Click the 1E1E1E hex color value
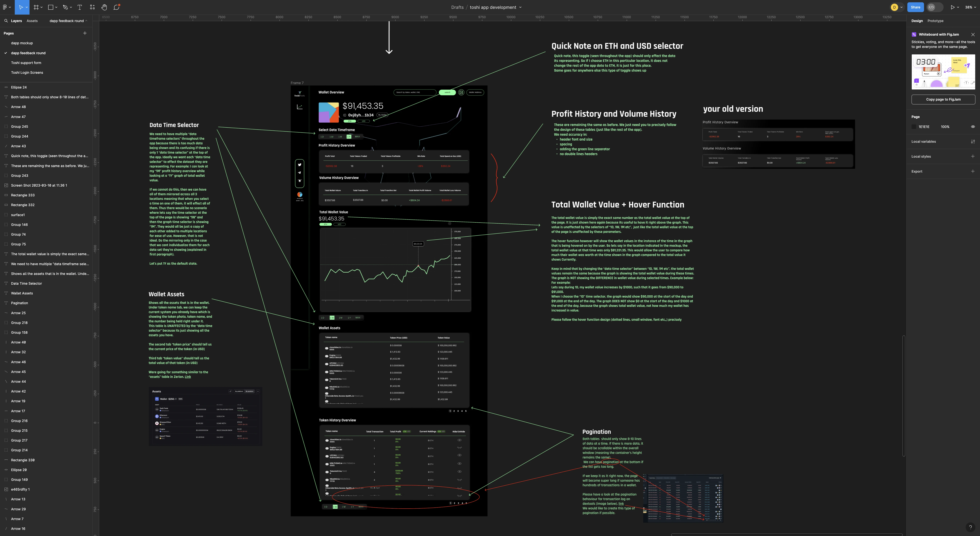980x536 pixels. point(924,127)
